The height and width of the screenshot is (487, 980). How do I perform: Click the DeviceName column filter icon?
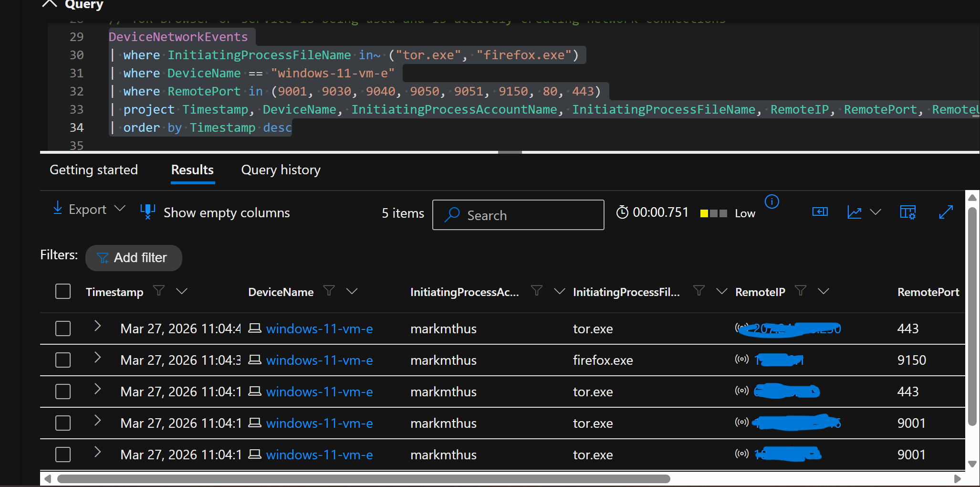pos(329,291)
